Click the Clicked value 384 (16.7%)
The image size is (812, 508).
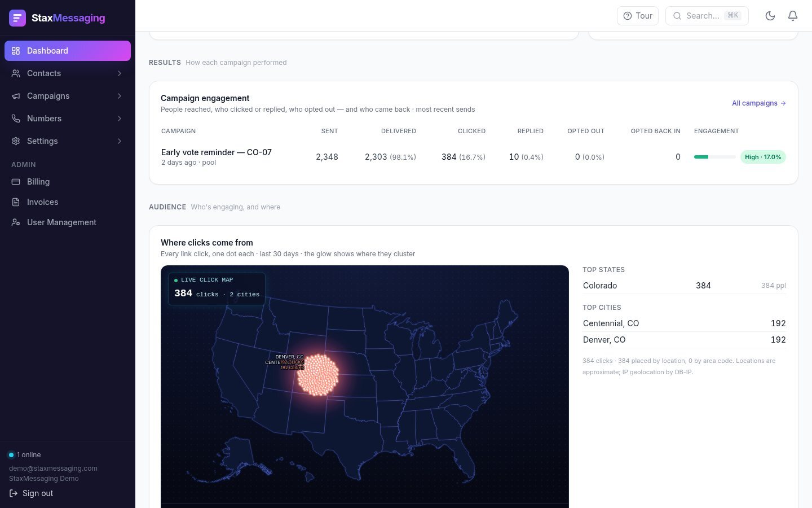pyautogui.click(x=464, y=157)
